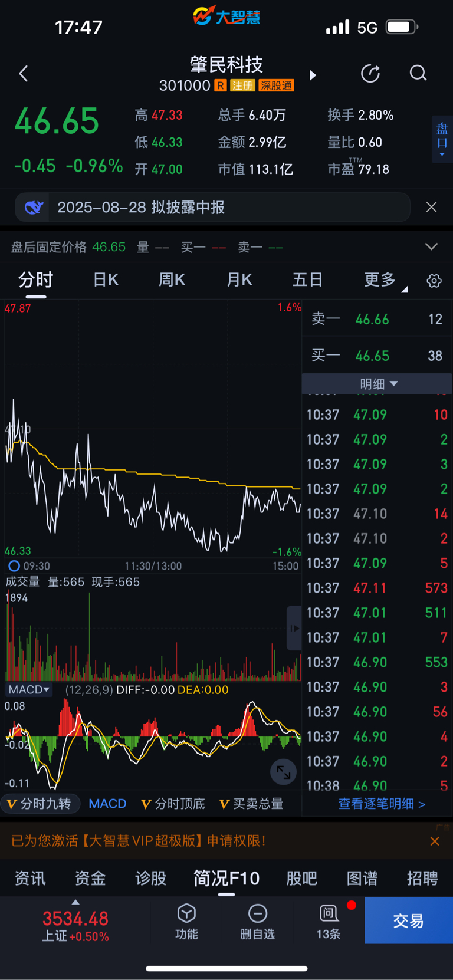Open 查看逐笔明细 link
Viewport: 453px width, 980px height.
click(x=382, y=804)
